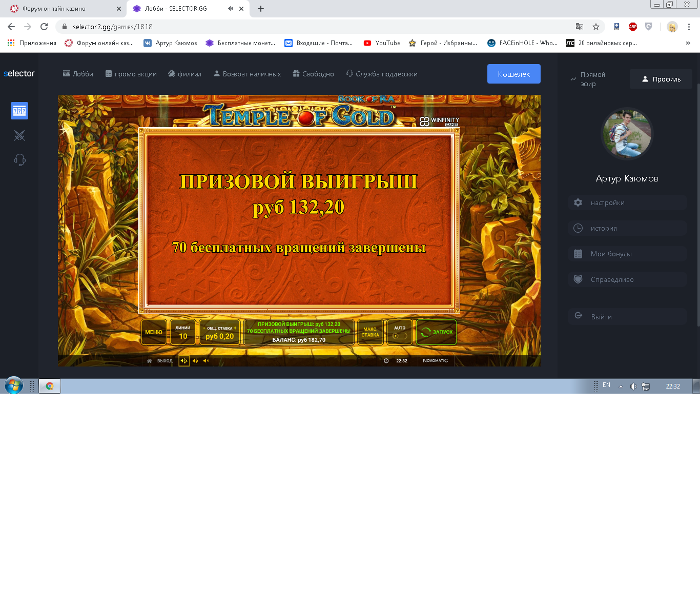Open the филиал menu item
Image resolution: width=700 pixels, height=611 pixels.
click(184, 74)
